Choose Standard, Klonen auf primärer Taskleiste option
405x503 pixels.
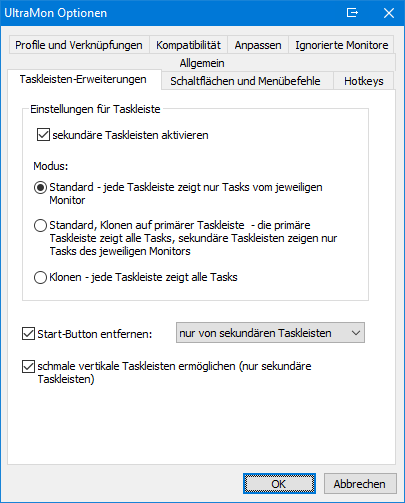tap(40, 226)
